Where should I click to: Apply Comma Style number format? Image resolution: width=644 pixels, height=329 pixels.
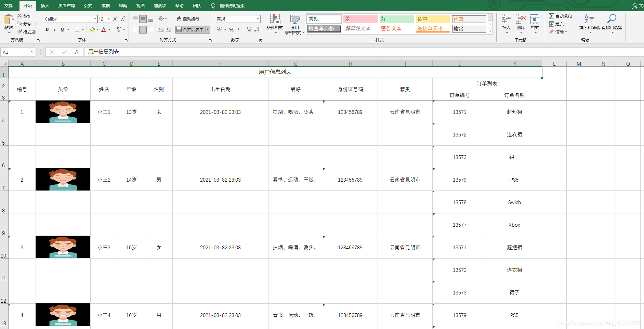[x=239, y=29]
